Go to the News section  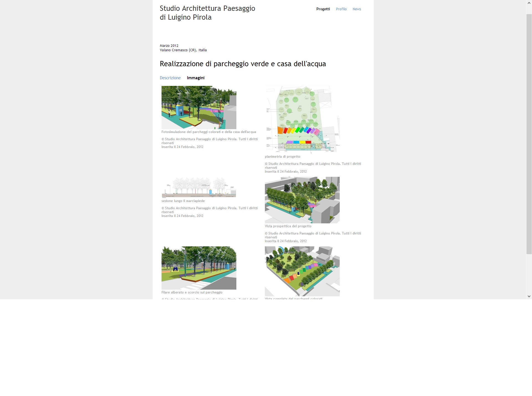[x=357, y=9]
